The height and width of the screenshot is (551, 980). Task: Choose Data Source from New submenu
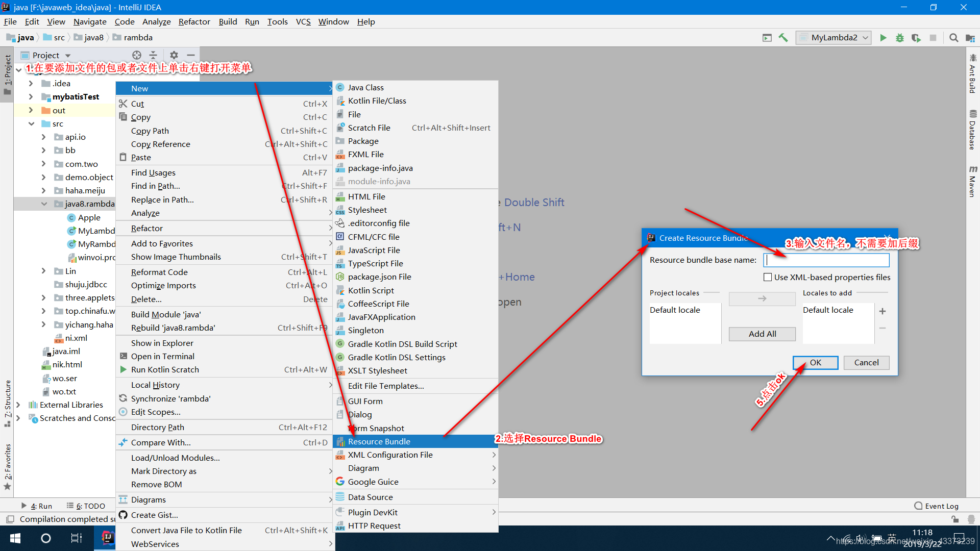[415, 497]
